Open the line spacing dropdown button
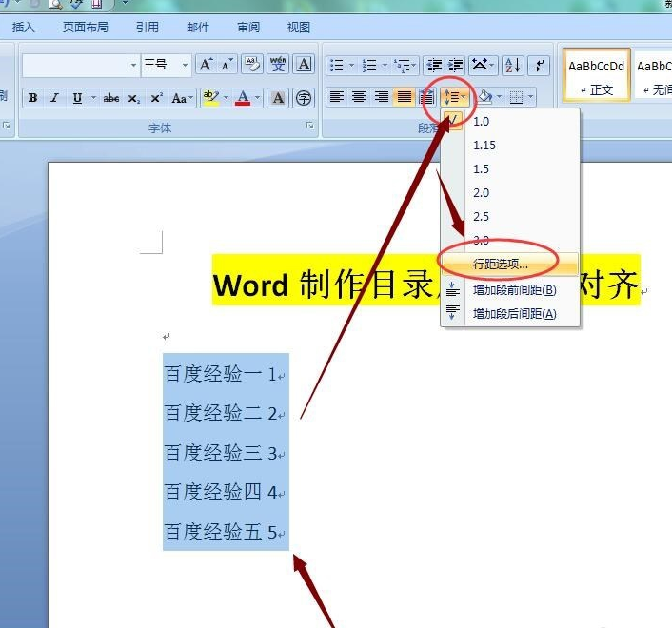The height and width of the screenshot is (628, 672). pos(455,97)
